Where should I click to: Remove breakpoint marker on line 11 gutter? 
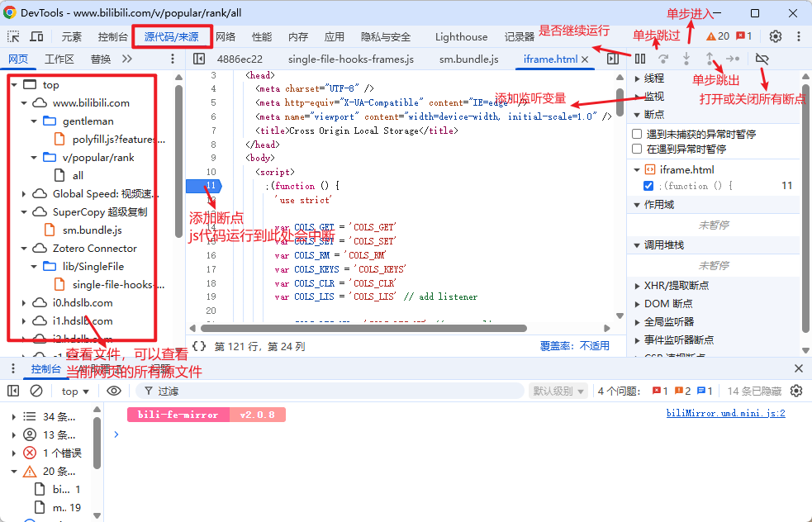[203, 185]
